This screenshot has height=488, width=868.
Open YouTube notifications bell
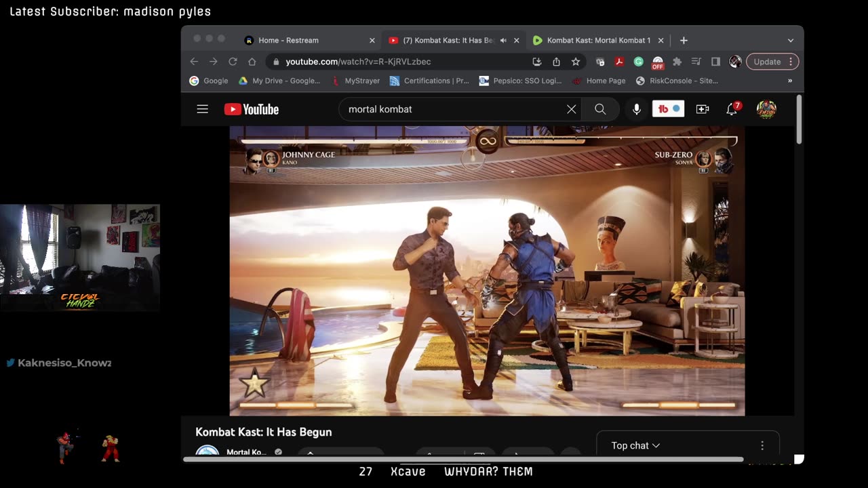(x=732, y=109)
